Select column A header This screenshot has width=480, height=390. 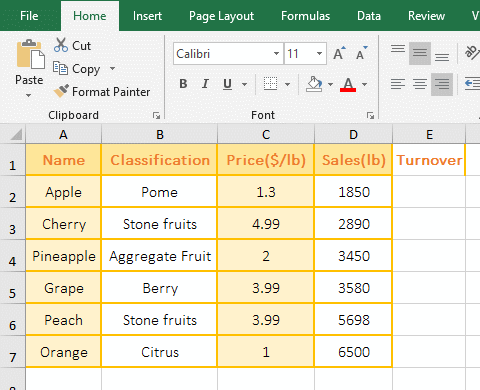pos(63,134)
